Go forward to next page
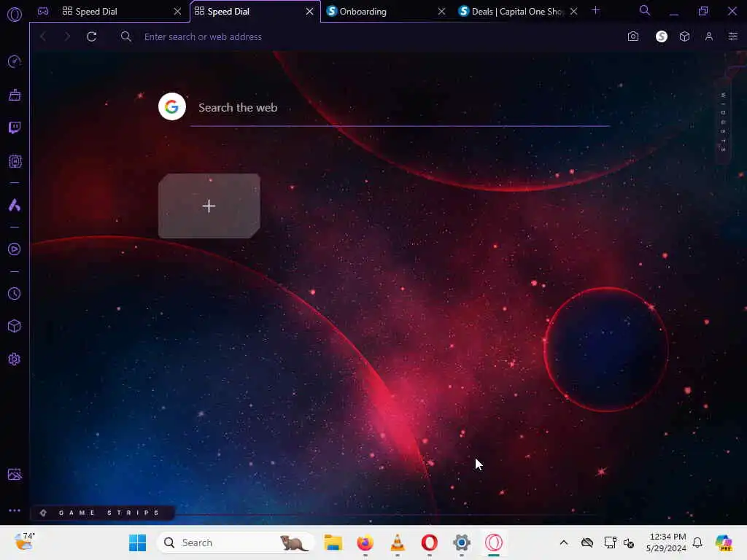747x560 pixels. click(x=67, y=36)
